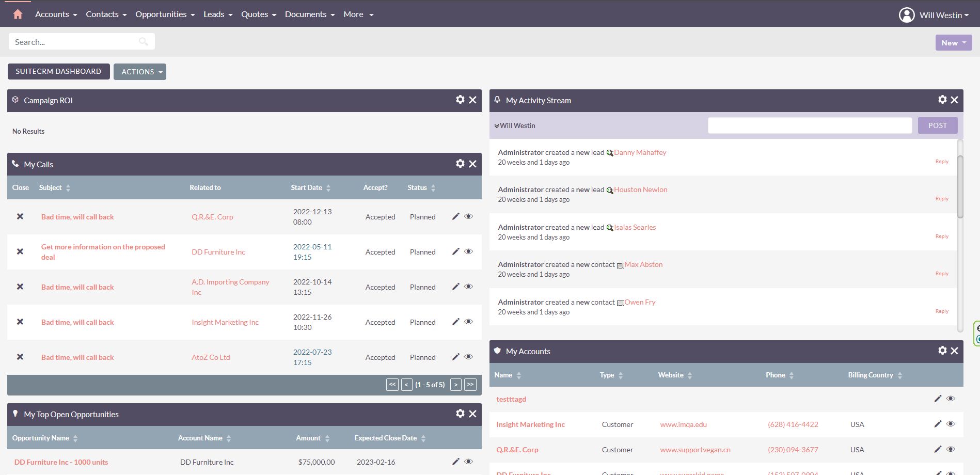Select the SUITECRM DASHBOARD tab
The image size is (980, 475).
click(58, 71)
